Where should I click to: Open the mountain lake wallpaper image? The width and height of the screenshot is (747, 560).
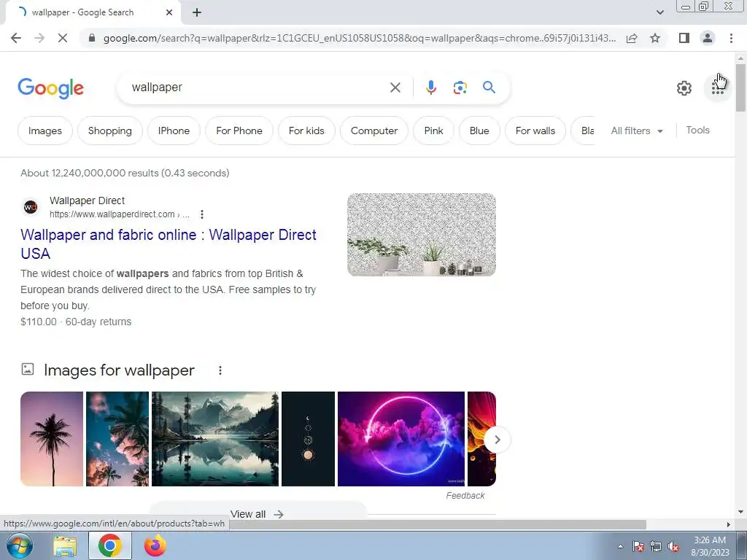(215, 439)
